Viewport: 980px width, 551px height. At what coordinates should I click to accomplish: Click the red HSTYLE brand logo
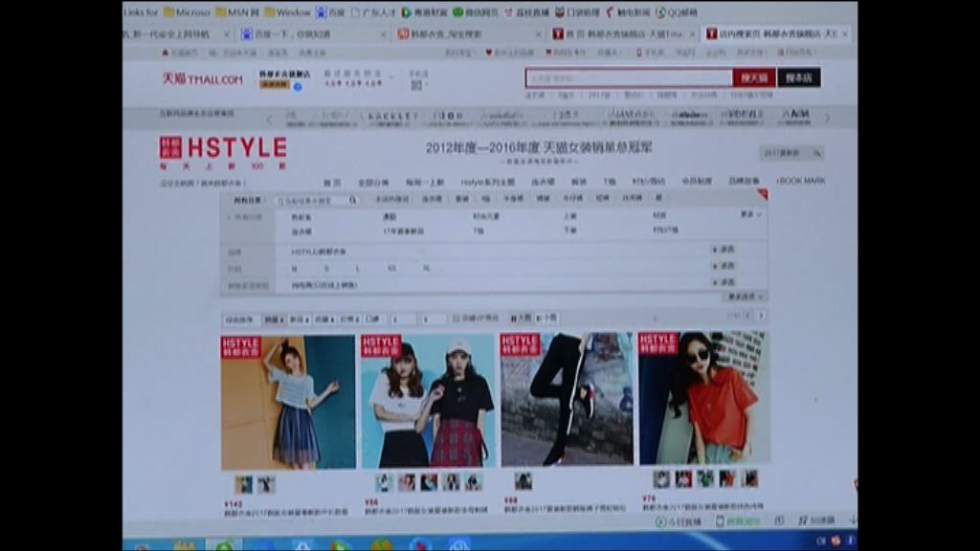pos(223,148)
